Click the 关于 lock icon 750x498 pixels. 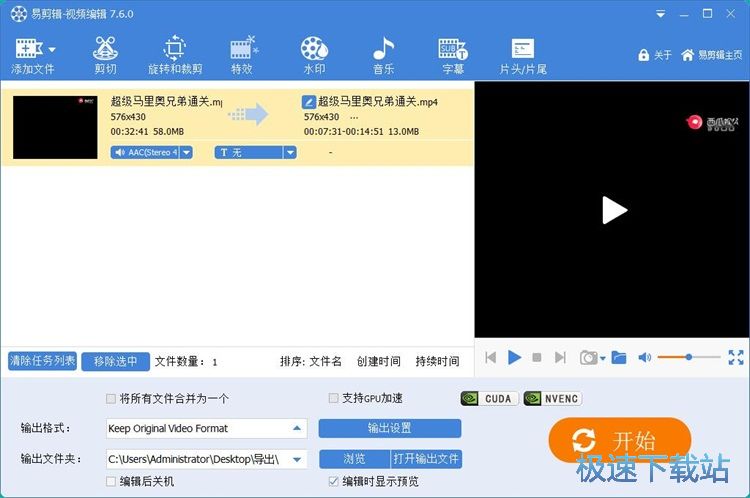(643, 55)
